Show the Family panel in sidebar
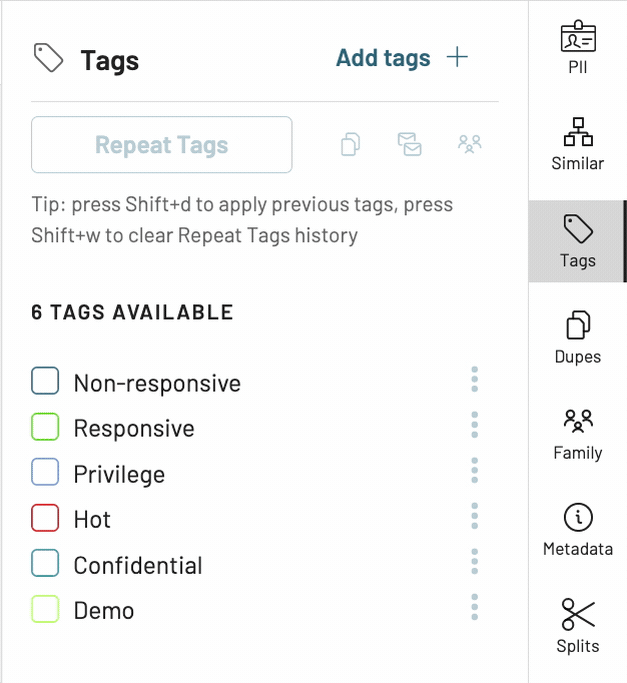The image size is (627, 683). click(578, 434)
